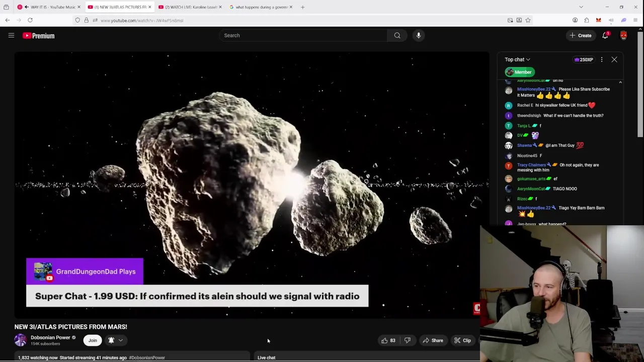
Task: Open the tab overview icon left of the tabs
Action: tap(6, 7)
